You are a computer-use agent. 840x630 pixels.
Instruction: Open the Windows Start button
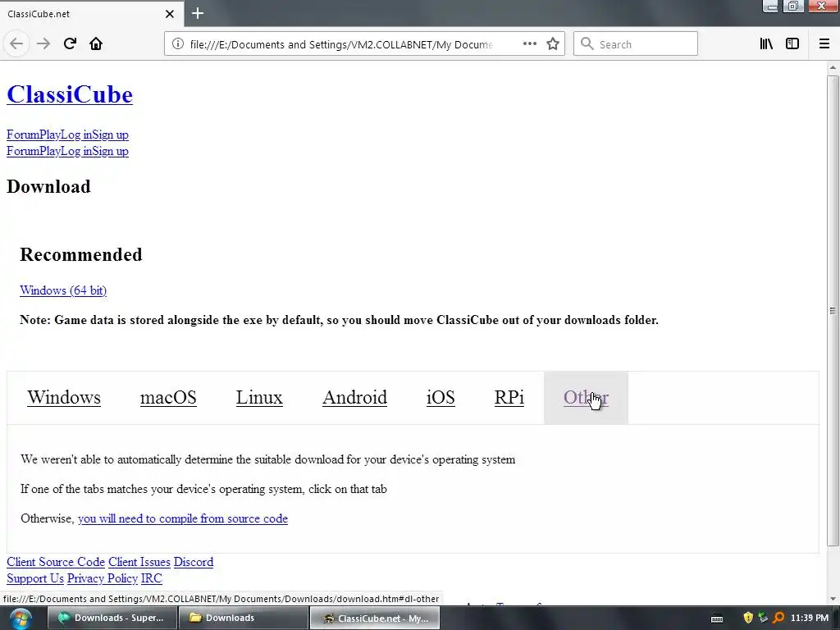tap(20, 619)
